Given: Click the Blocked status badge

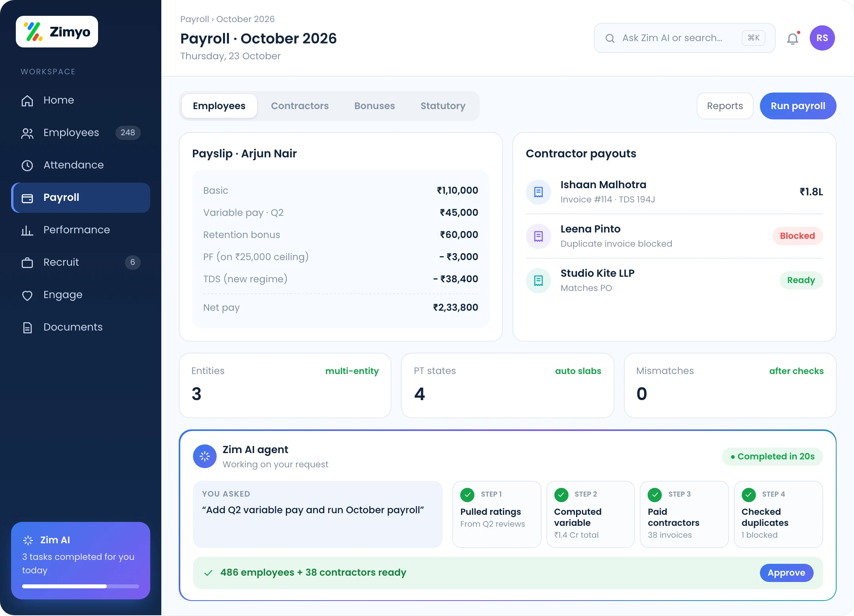Looking at the screenshot, I should coord(797,236).
